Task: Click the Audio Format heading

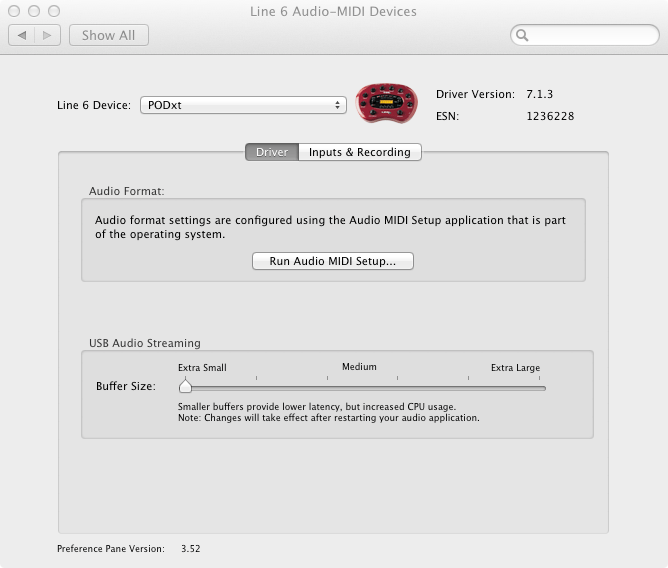Action: click(127, 191)
